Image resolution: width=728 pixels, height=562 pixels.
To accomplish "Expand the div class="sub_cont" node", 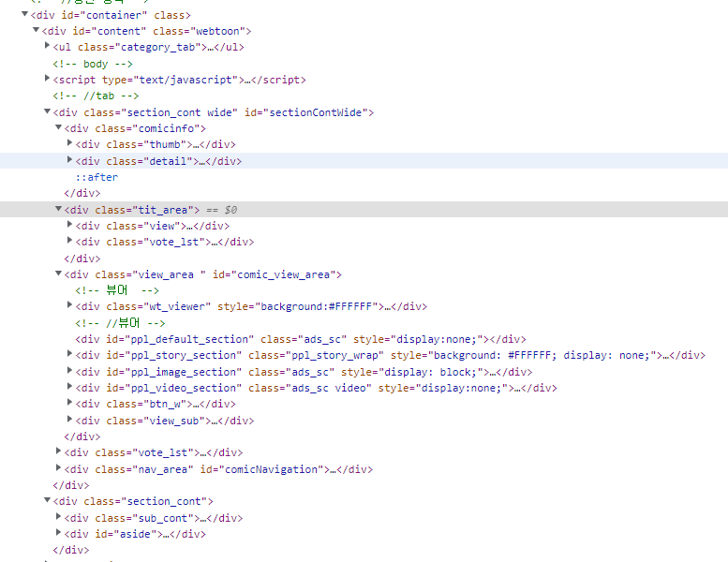I will click(x=58, y=516).
